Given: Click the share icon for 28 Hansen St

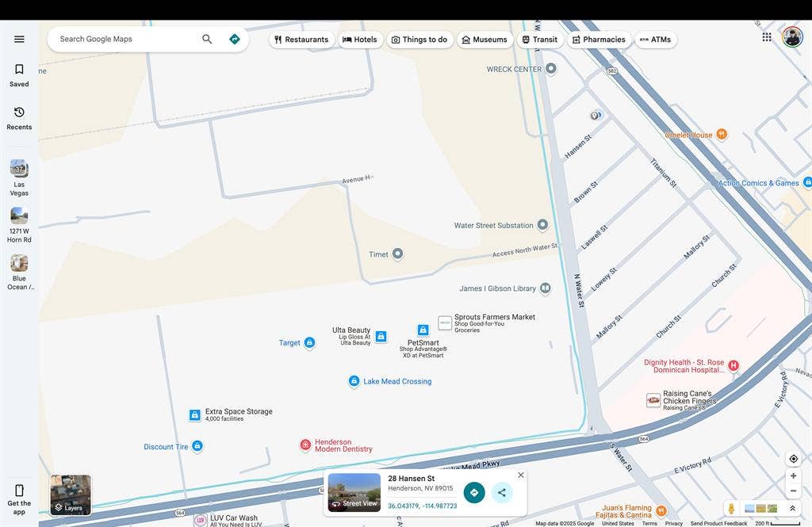Looking at the screenshot, I should pyautogui.click(x=501, y=493).
